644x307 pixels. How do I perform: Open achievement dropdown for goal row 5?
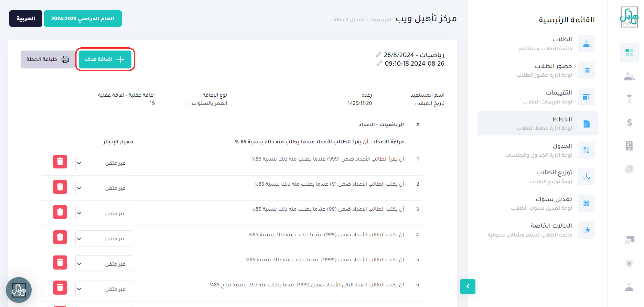click(x=104, y=264)
